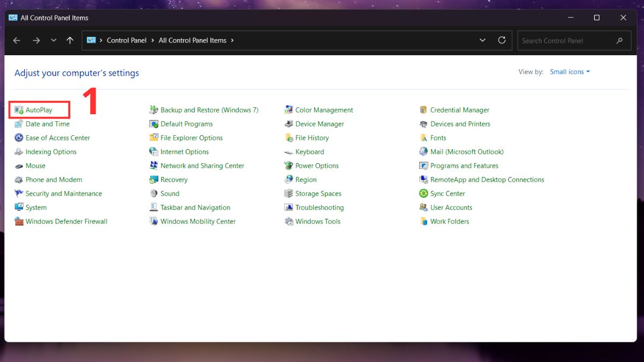The height and width of the screenshot is (362, 644).
Task: Open the recent locations dropdown arrow
Action: (x=53, y=40)
